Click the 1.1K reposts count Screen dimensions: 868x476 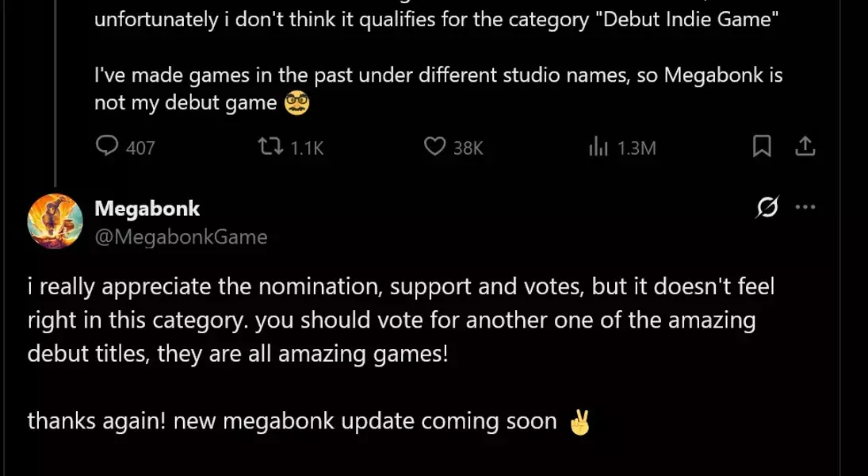click(307, 148)
